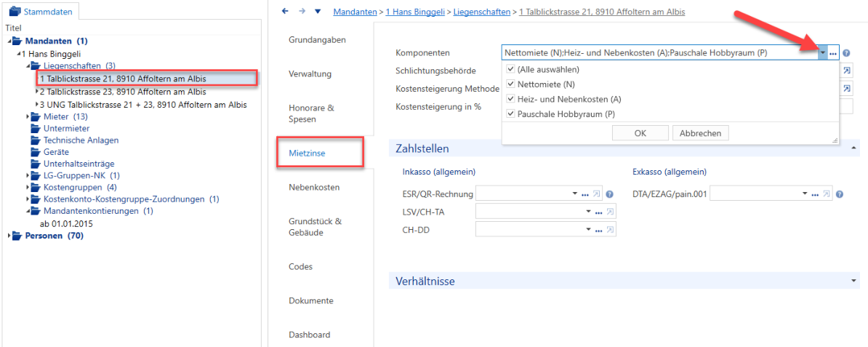Click the Talblickstrasse 21 breadcrumb link
Viewport: 868px width, 347px height.
click(x=602, y=11)
